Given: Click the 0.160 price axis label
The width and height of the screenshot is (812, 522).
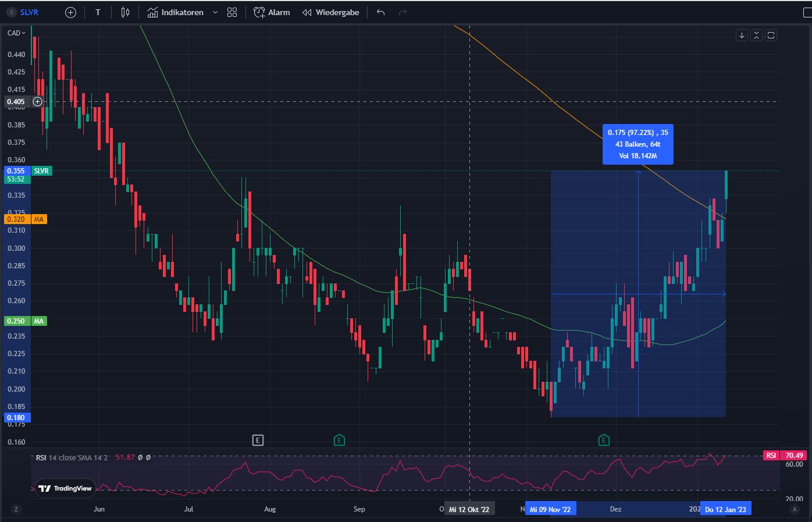Looking at the screenshot, I should click(16, 442).
